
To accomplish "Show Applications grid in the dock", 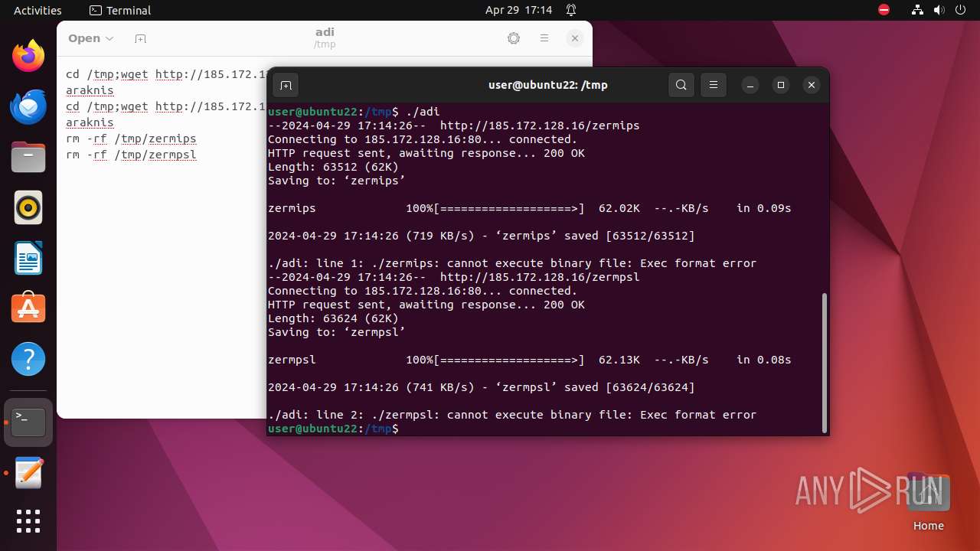I will (x=28, y=521).
